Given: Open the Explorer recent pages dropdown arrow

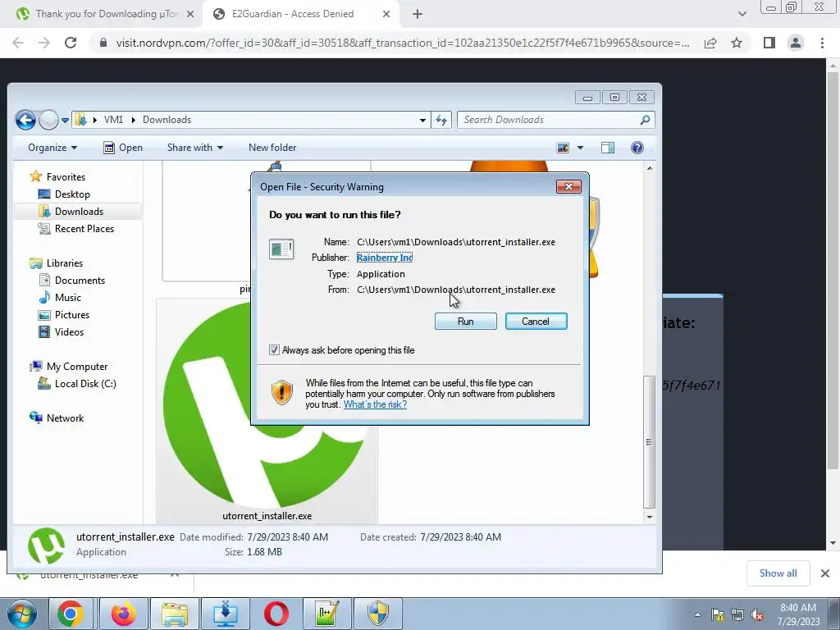Looking at the screenshot, I should [x=66, y=120].
